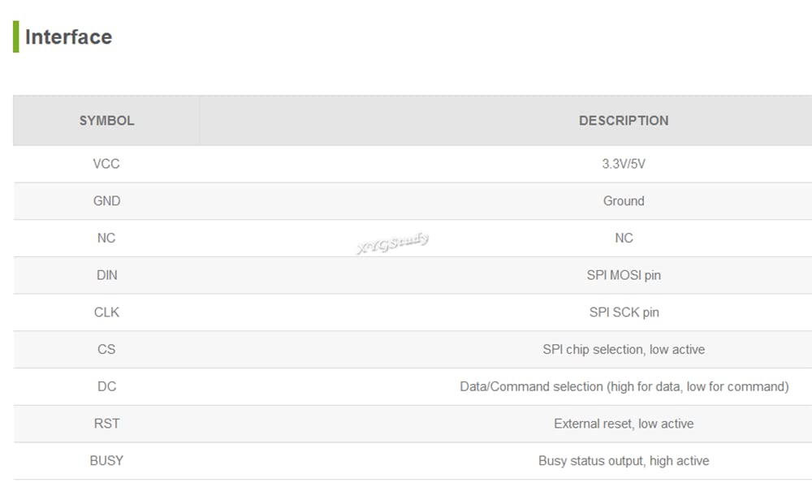Select the DIN symbol cell

tap(106, 275)
